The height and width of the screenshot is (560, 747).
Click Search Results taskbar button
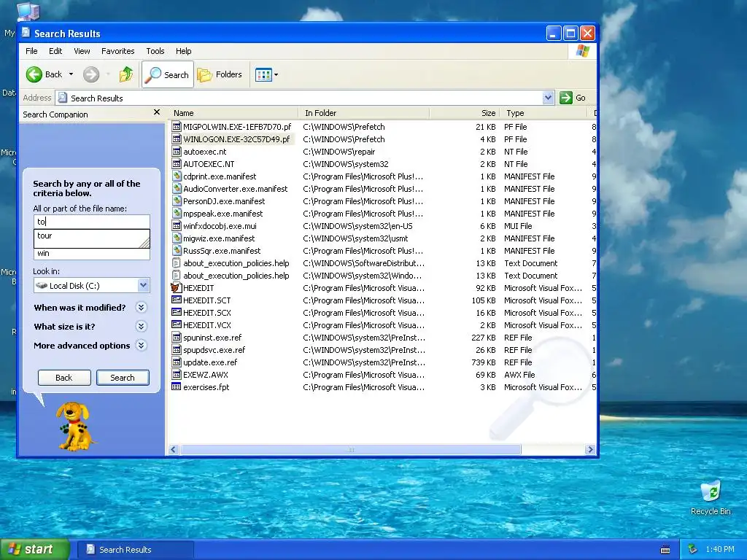pyautogui.click(x=136, y=550)
